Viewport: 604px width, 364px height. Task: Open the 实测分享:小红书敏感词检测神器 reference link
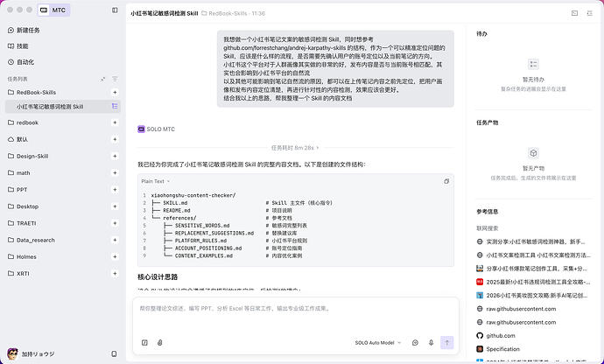pos(531,241)
